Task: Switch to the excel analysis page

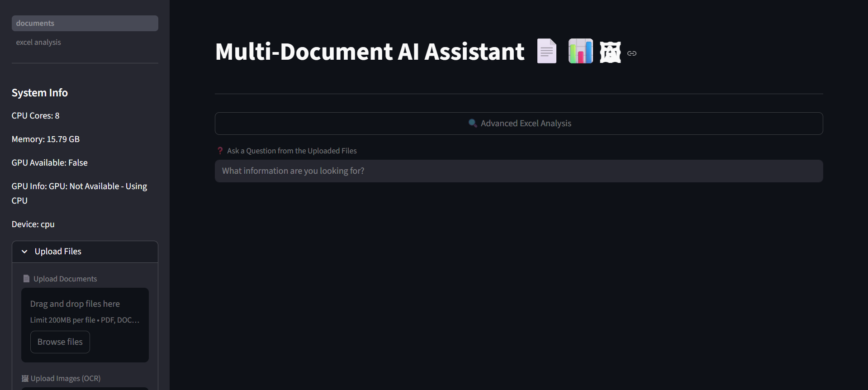Action: pyautogui.click(x=38, y=42)
